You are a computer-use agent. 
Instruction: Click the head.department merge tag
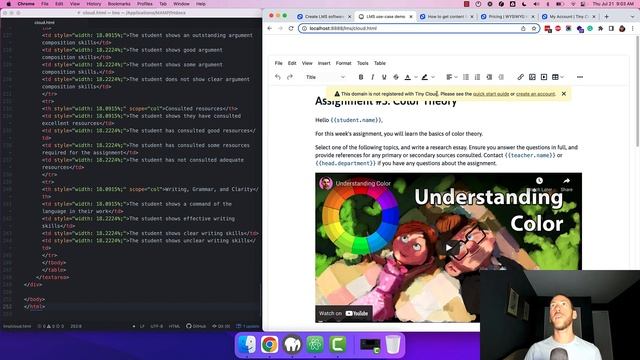point(345,163)
